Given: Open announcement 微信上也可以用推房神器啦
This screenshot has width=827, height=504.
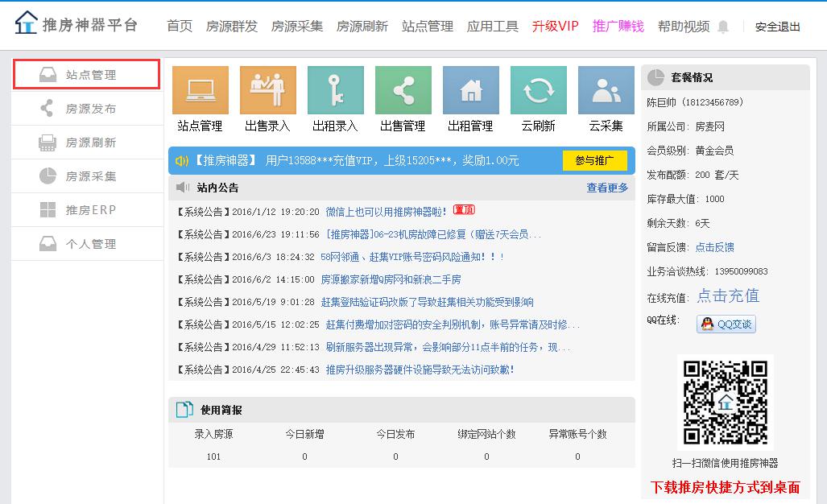Looking at the screenshot, I should tap(386, 212).
